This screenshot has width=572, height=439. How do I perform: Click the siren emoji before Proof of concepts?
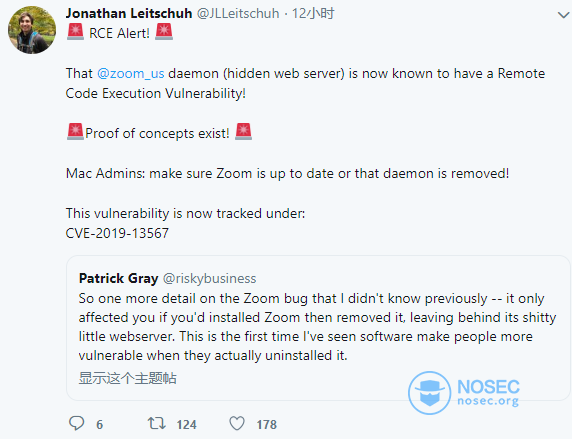76,132
